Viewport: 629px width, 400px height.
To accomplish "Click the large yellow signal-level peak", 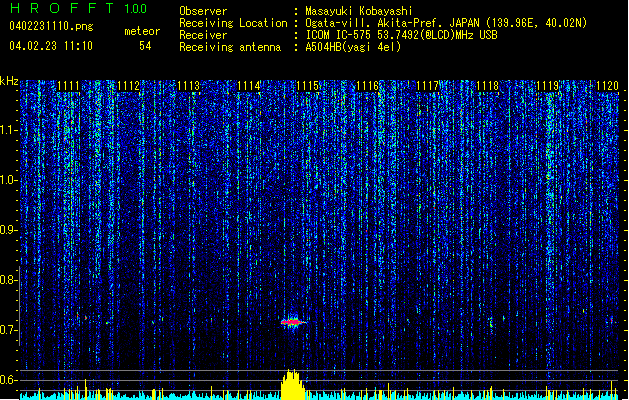I will pyautogui.click(x=293, y=384).
